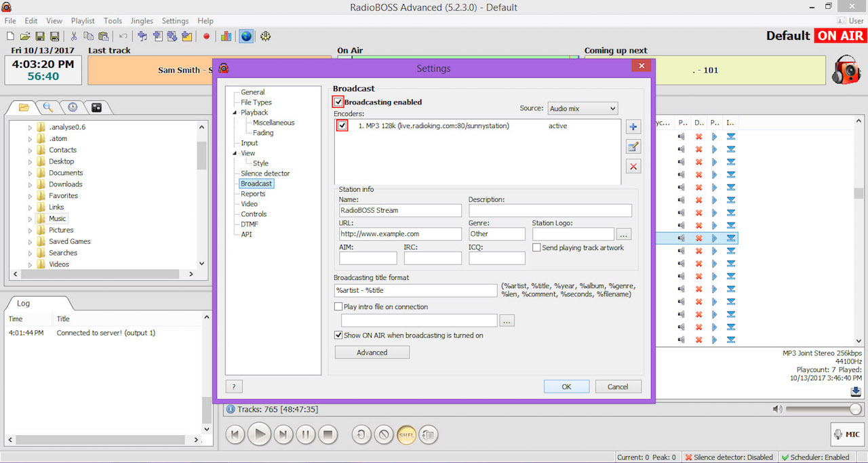
Task: Paste tracks using the clipboard icon
Action: tap(103, 36)
